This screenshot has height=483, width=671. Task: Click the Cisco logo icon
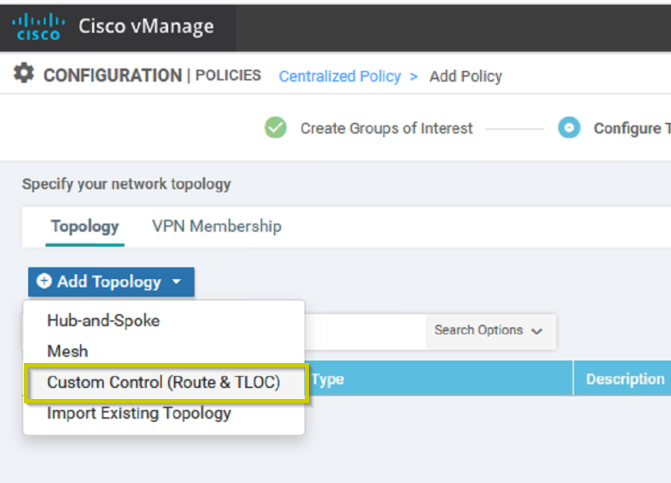point(39,27)
